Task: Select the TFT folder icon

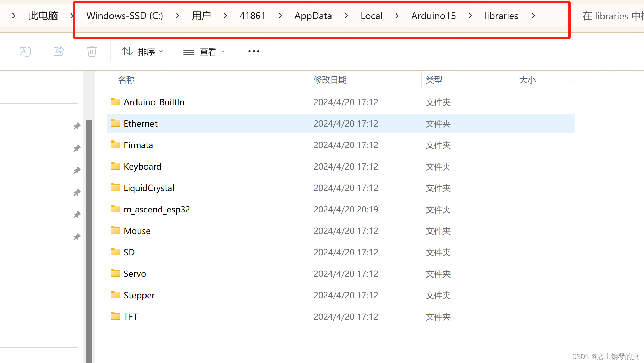Action: click(x=115, y=316)
